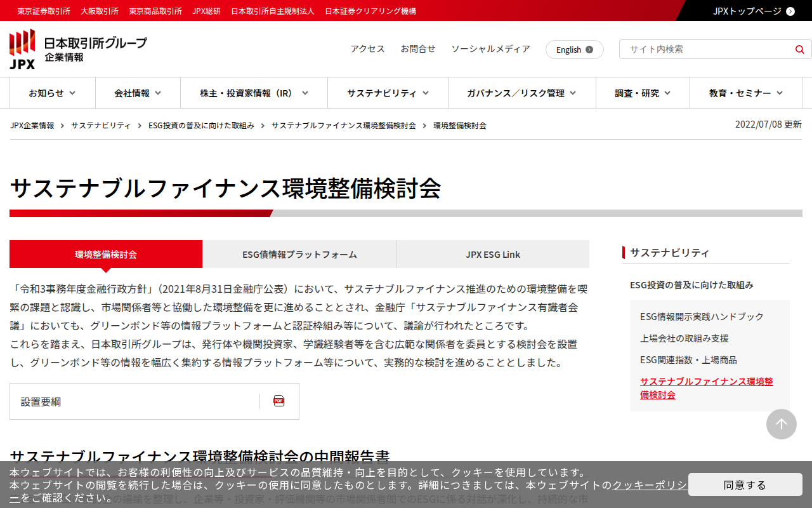Select the 環境整備検討会 tab
812x508 pixels.
pos(106,254)
